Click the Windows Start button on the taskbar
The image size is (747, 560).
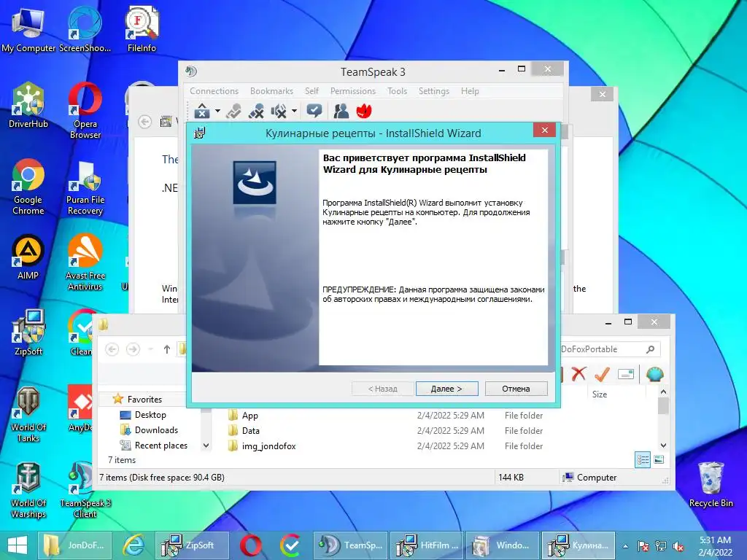(x=18, y=545)
